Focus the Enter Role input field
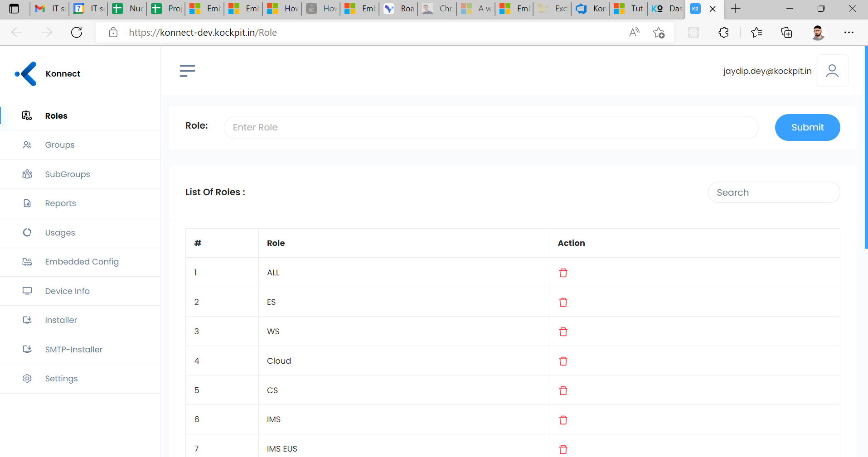Screen dimensions: 868x457 tap(491, 127)
